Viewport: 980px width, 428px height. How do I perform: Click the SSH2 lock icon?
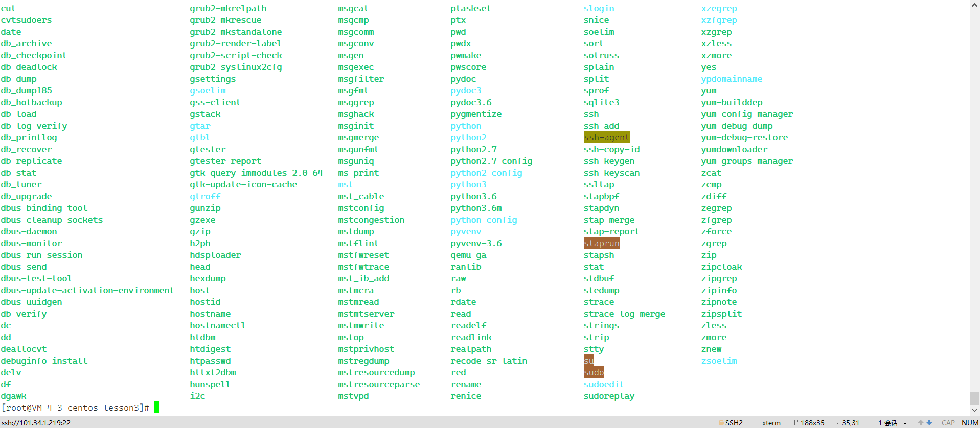(x=721, y=423)
